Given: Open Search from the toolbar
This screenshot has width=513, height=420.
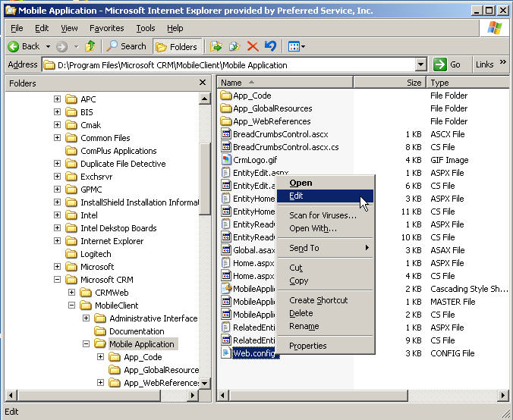Looking at the screenshot, I should click(126, 46).
